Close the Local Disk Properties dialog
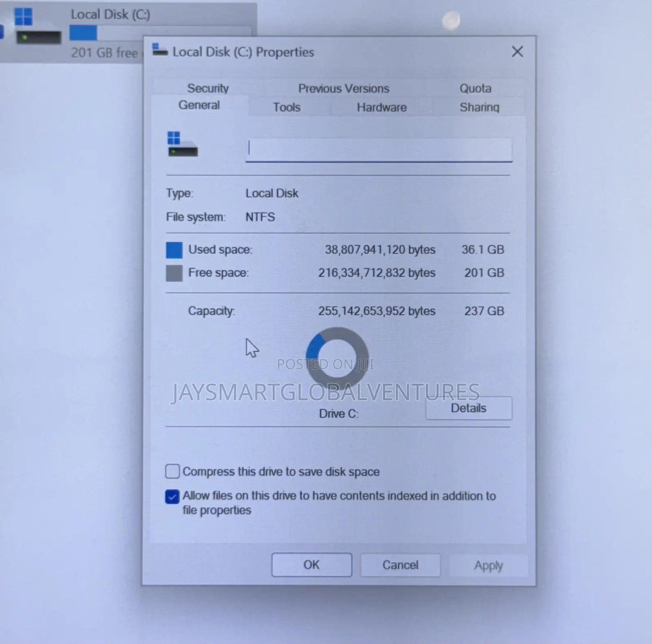The image size is (652, 644). 517,52
